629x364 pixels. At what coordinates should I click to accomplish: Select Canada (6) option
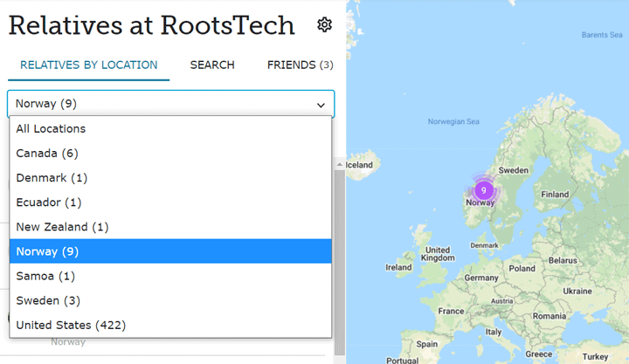(170, 153)
